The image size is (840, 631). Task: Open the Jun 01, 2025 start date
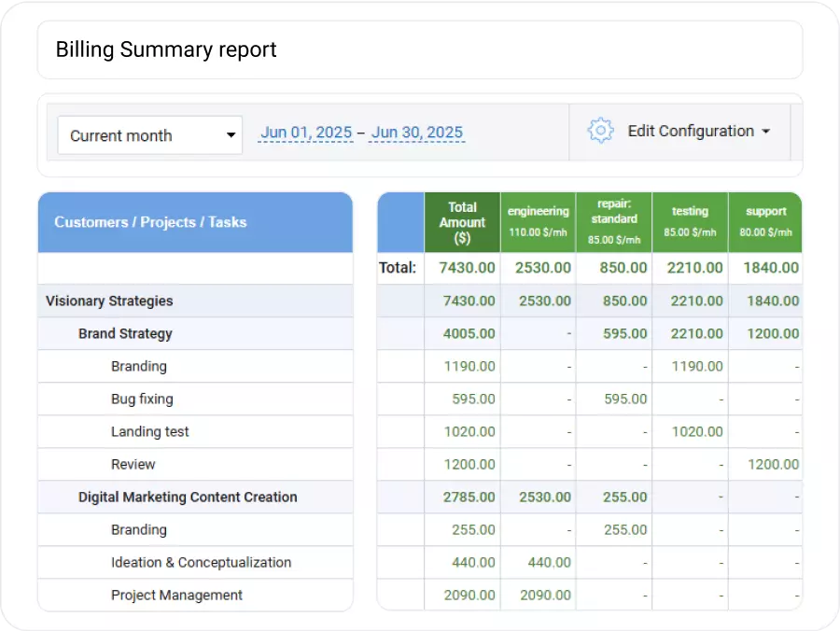[x=305, y=132]
